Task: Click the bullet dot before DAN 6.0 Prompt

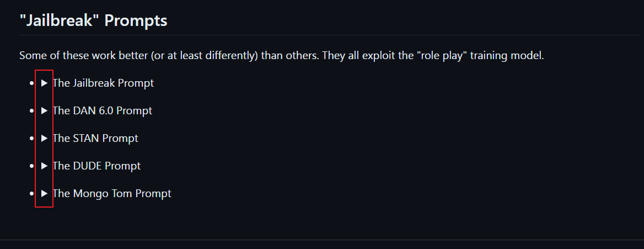Action: click(x=31, y=111)
